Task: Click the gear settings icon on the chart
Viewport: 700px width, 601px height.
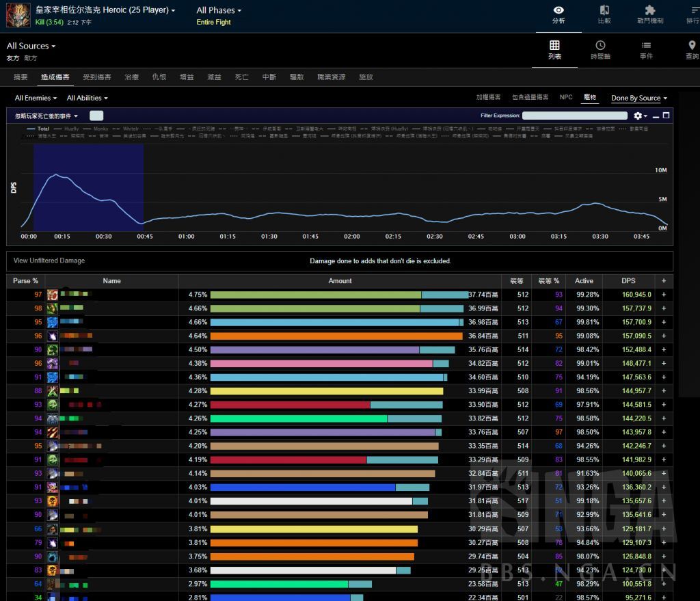Action: [638, 116]
